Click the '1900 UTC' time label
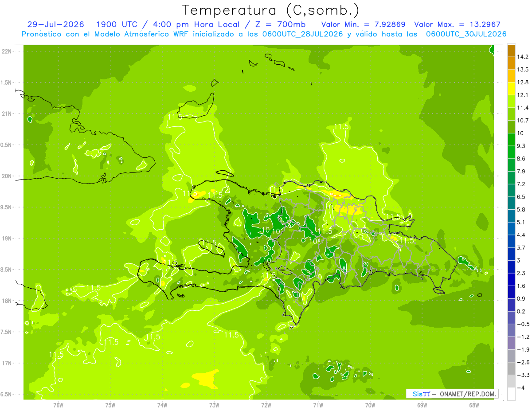 [117, 24]
